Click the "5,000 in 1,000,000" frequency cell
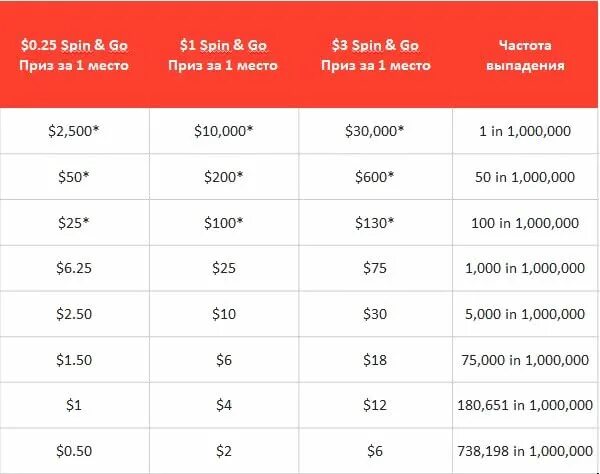 point(525,313)
